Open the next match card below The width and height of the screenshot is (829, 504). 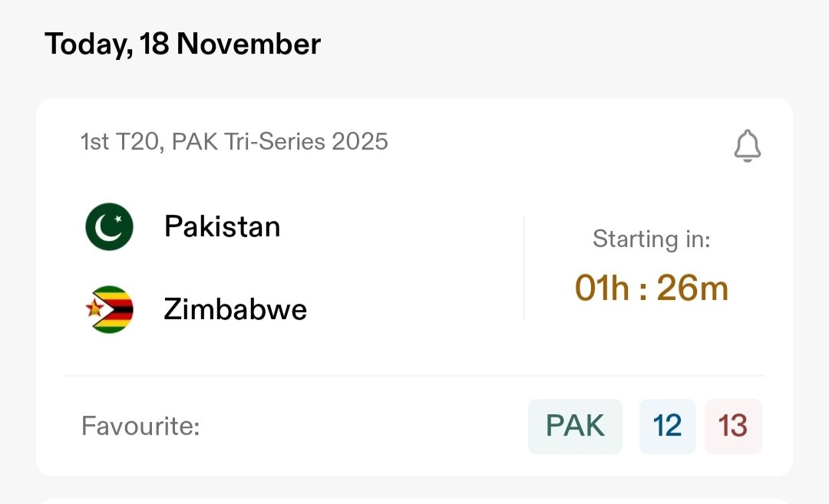pos(414,499)
